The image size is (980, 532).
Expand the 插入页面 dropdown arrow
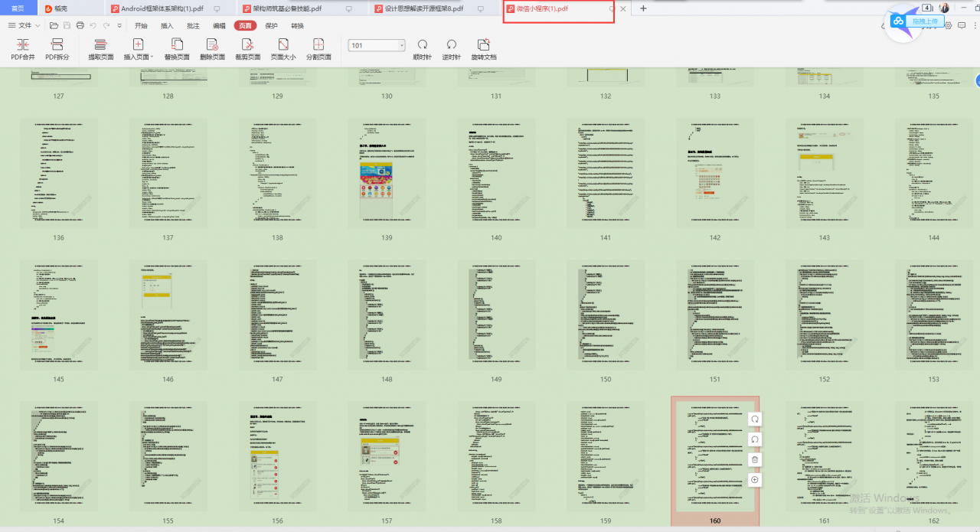(152, 57)
